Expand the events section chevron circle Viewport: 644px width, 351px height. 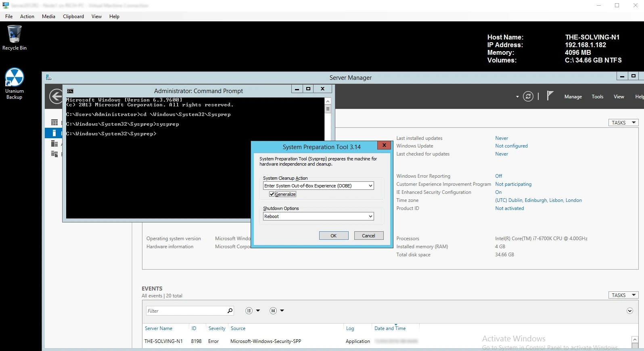pos(630,311)
